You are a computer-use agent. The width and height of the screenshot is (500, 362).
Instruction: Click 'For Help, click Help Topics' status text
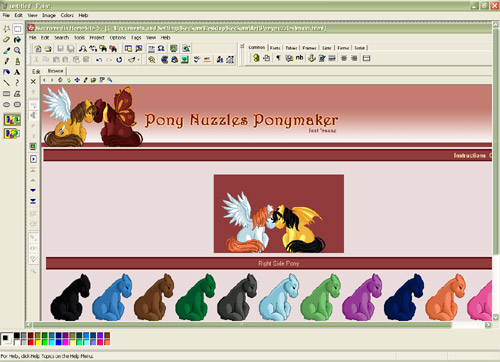click(47, 356)
